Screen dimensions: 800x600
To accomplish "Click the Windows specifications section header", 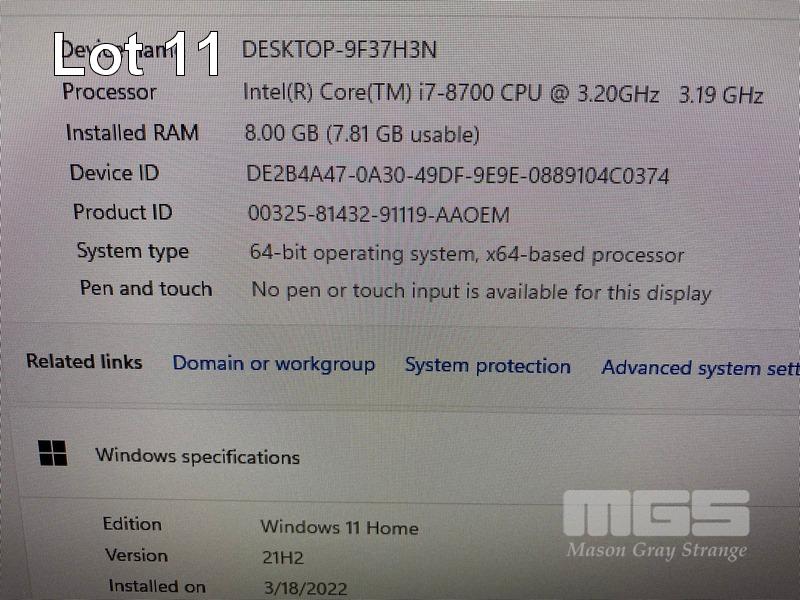I will pyautogui.click(x=197, y=456).
